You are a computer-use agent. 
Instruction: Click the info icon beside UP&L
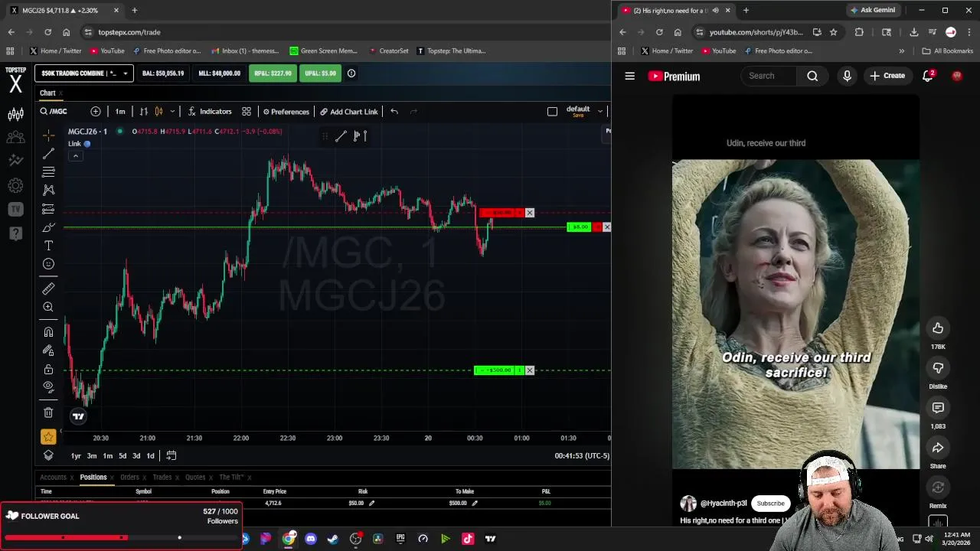point(351,73)
